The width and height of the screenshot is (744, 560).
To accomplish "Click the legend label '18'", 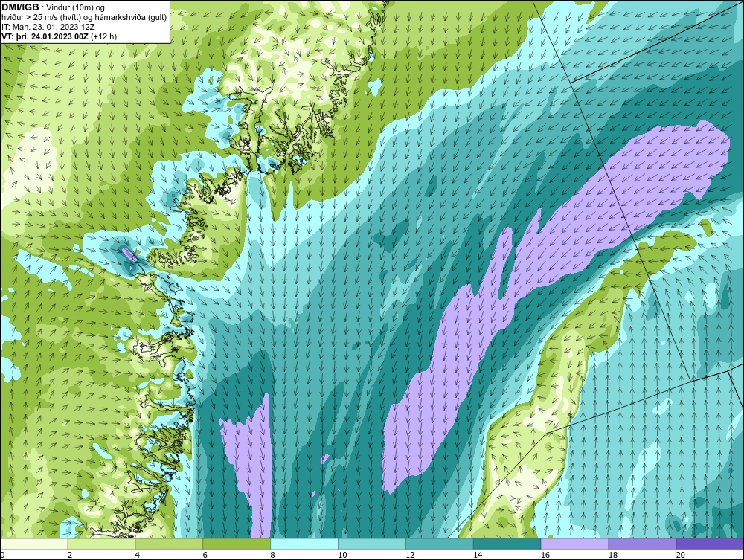I will [x=612, y=555].
